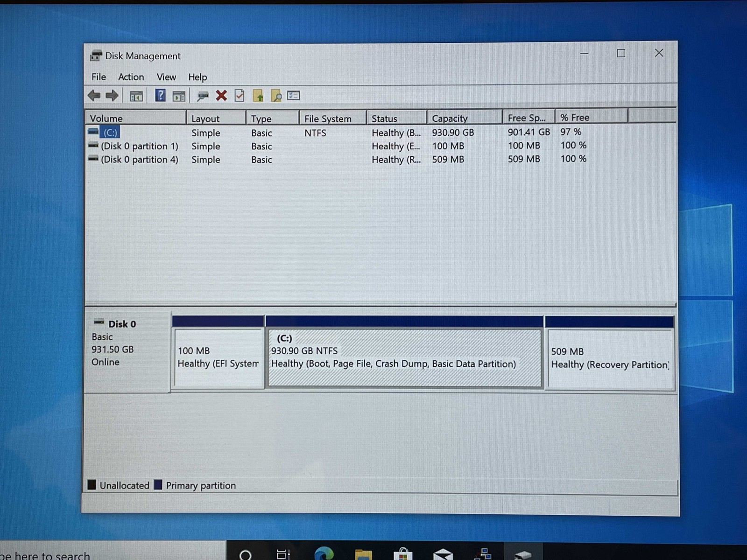Open the Action menu
Viewport: 747px width, 560px height.
tap(131, 77)
